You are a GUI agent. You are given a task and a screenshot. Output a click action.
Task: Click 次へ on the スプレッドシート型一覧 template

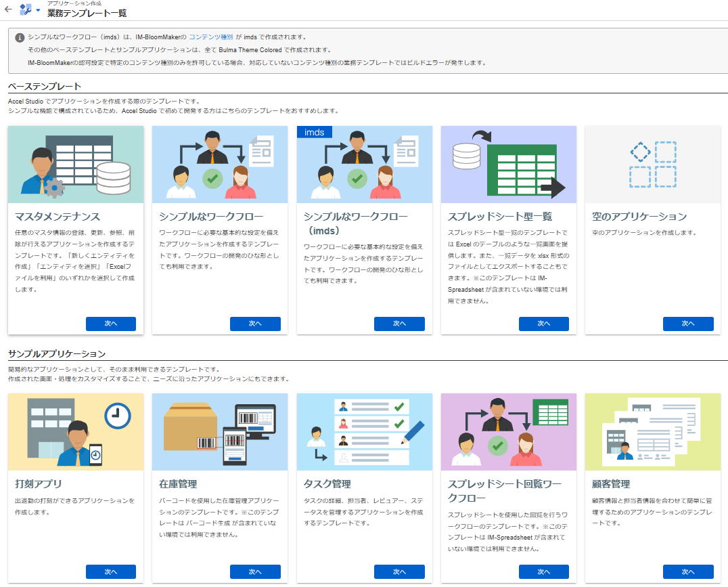tap(544, 324)
